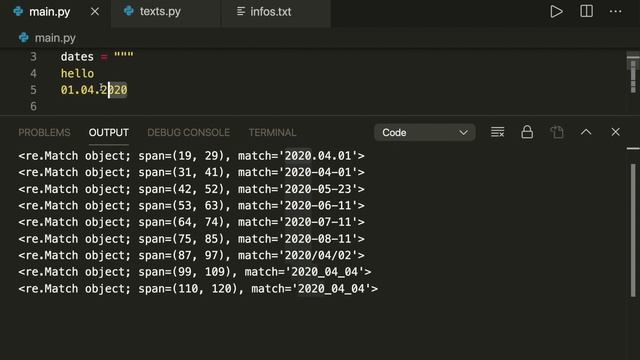Toggle the output scroll lock icon
Screen dimensions: 640x360
tap(527, 132)
